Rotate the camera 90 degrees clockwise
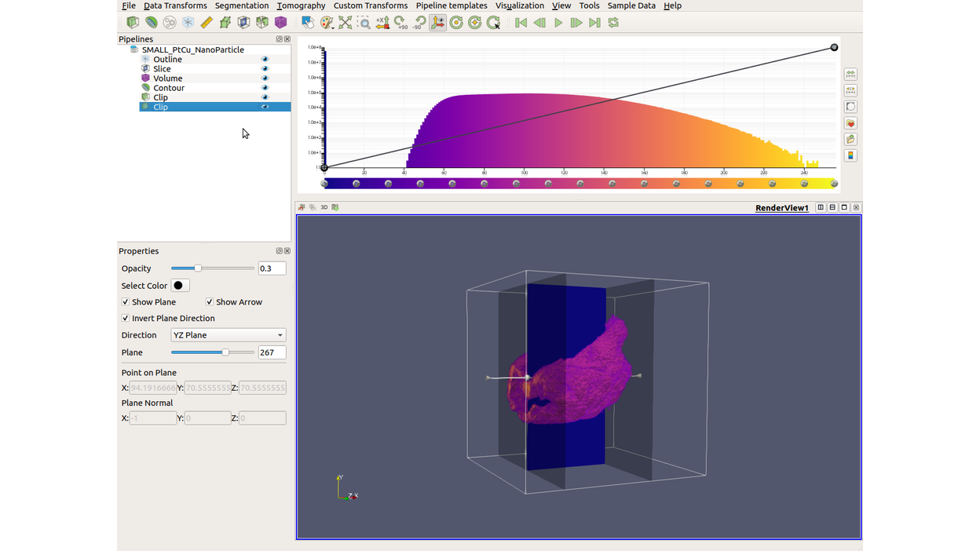 pos(400,23)
